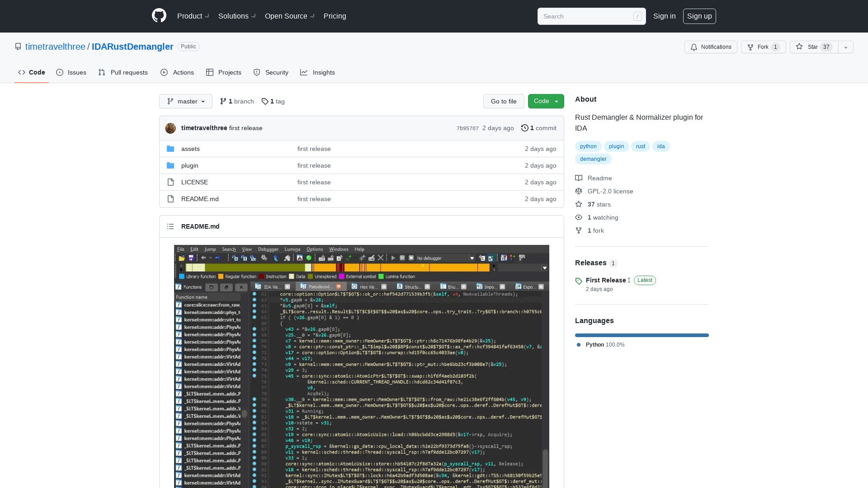The image size is (868, 488).
Task: Switch to the Issues tab
Action: tap(71, 72)
